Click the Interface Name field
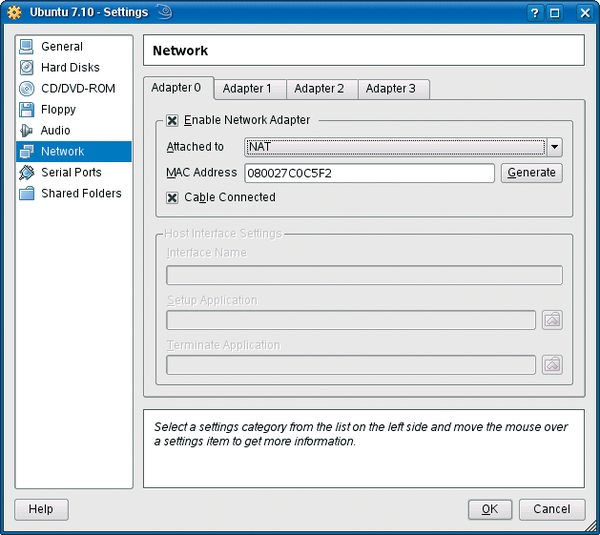 click(364, 275)
